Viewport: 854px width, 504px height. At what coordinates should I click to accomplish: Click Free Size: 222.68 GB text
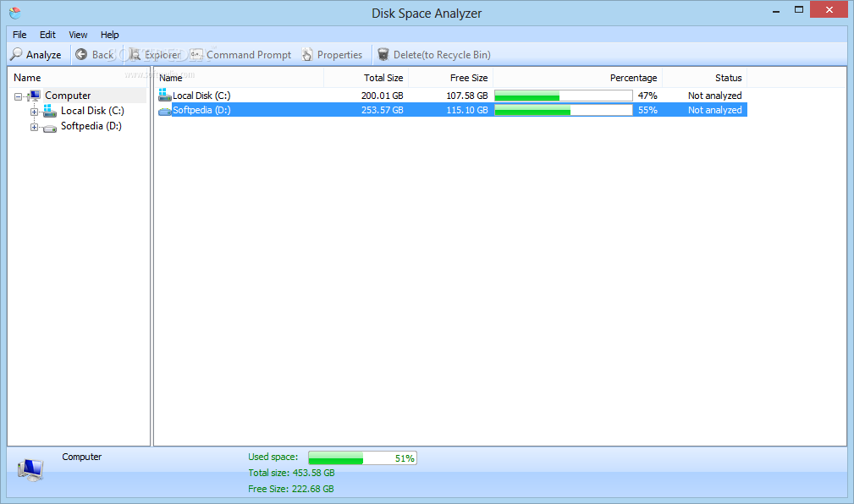pyautogui.click(x=291, y=489)
